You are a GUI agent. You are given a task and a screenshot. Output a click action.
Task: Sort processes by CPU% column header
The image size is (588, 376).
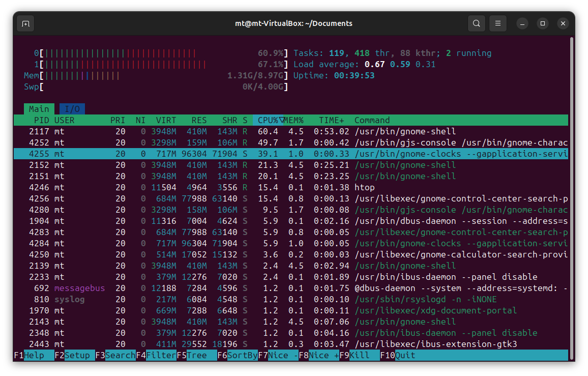tap(268, 120)
